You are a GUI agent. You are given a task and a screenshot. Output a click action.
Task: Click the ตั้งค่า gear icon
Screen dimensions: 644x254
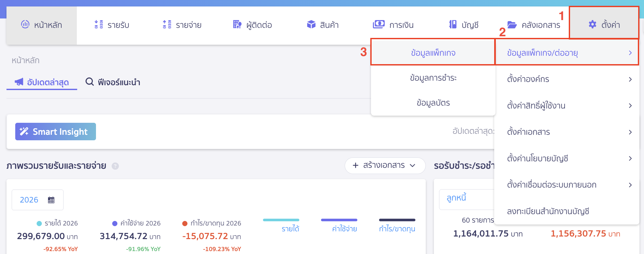coord(592,25)
